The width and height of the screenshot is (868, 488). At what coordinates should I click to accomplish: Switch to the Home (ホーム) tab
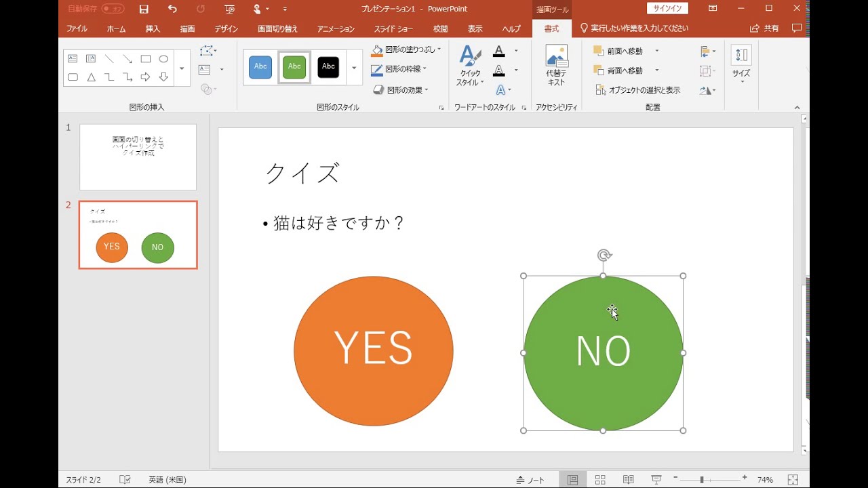coord(116,29)
